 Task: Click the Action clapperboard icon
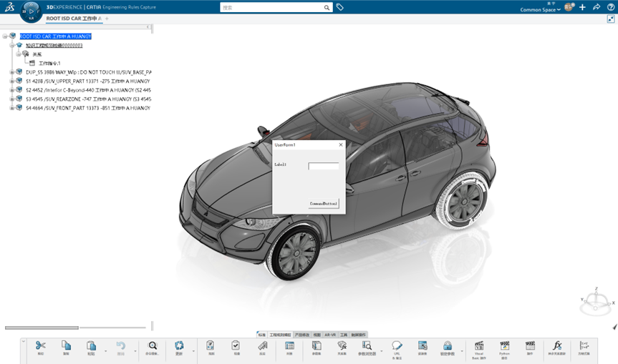pos(530,345)
